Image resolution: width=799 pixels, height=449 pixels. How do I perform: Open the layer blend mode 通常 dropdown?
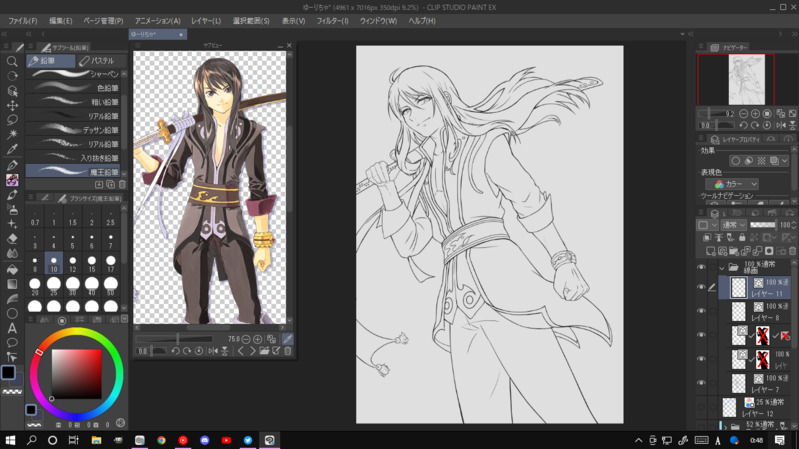(735, 225)
